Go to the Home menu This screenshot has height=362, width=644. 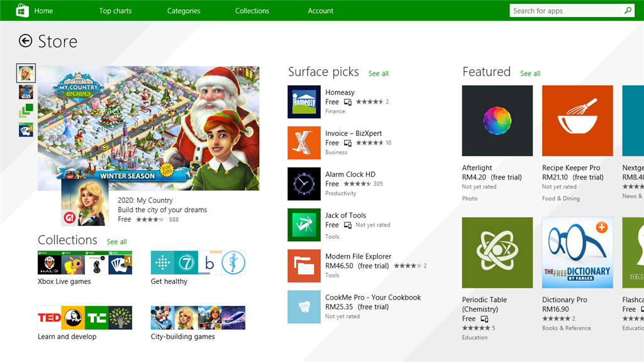(x=43, y=11)
